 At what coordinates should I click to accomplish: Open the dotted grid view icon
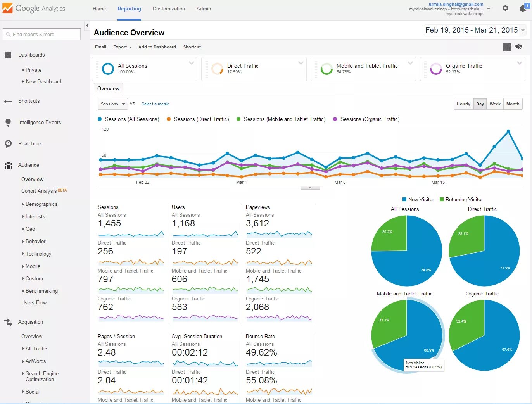coord(507,47)
